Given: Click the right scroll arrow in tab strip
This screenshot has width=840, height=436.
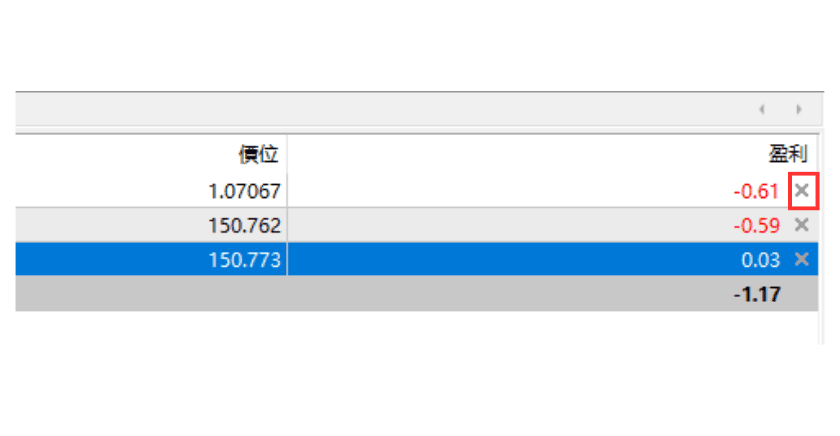Looking at the screenshot, I should click(799, 109).
